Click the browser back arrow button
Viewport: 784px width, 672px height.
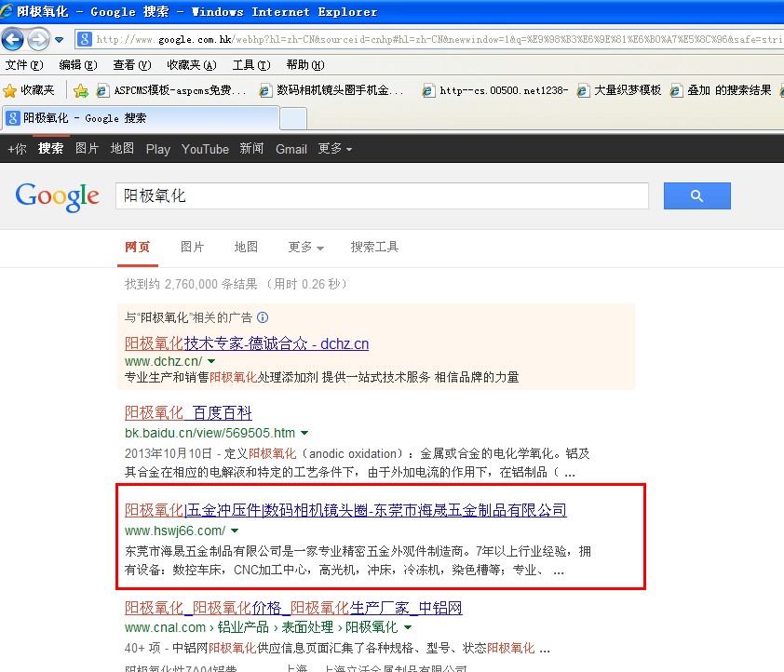13,39
